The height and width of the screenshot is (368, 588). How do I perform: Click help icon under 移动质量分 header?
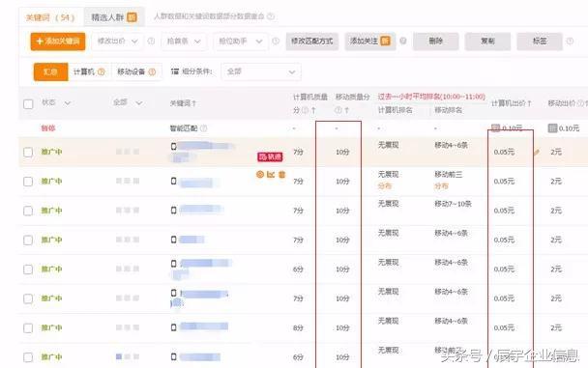point(338,110)
